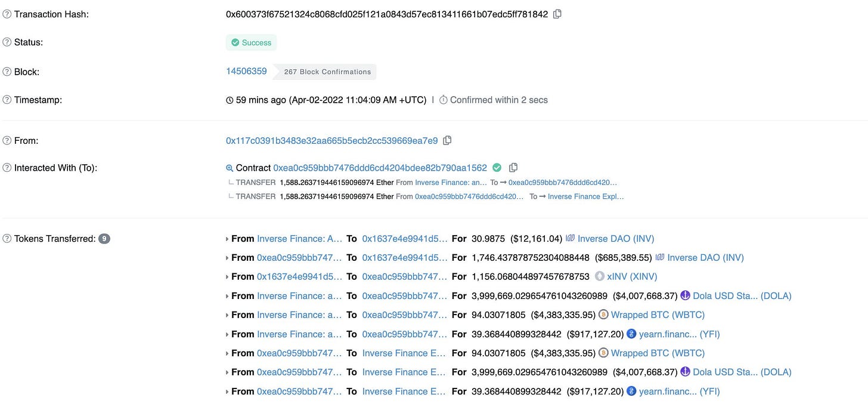The image size is (868, 407).
Task: Open the From address 0x117c0391b3483e32... link
Action: tap(331, 140)
